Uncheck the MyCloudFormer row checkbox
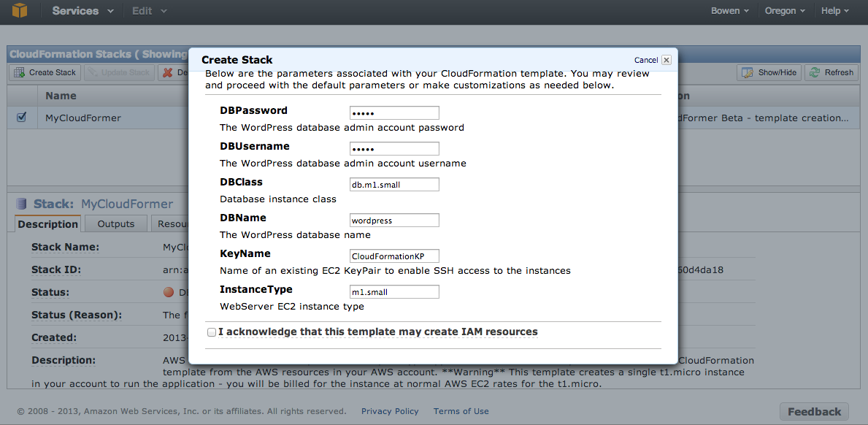The image size is (868, 425). [x=21, y=118]
